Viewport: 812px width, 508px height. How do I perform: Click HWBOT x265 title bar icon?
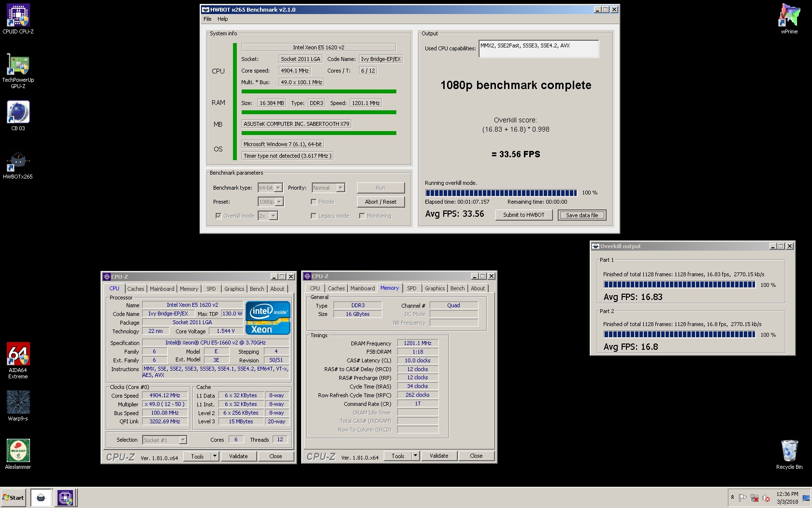click(x=205, y=10)
